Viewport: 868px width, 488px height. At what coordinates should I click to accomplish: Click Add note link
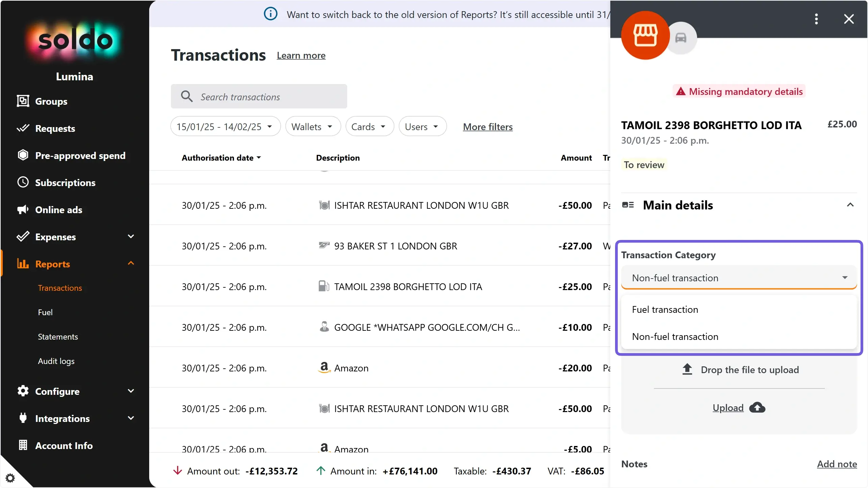(x=837, y=464)
